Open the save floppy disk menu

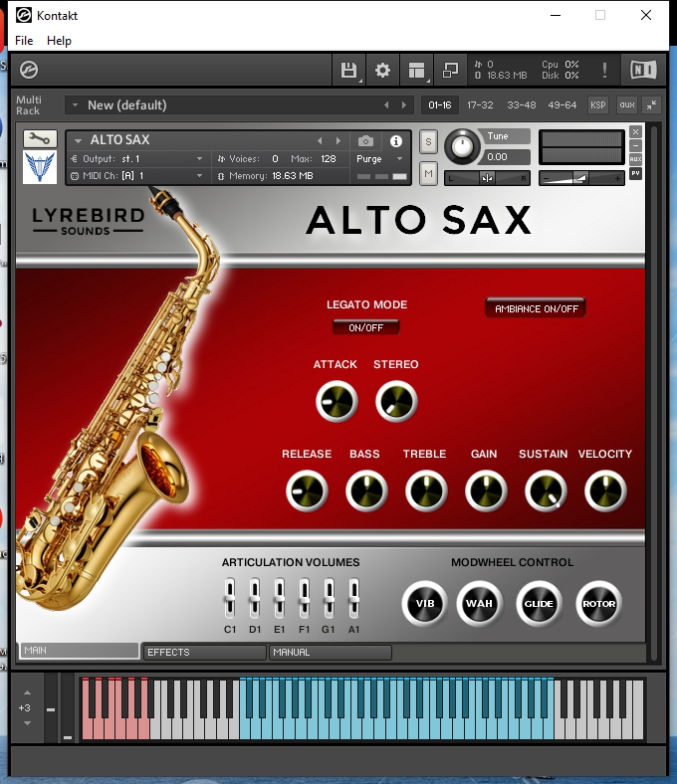pyautogui.click(x=348, y=70)
